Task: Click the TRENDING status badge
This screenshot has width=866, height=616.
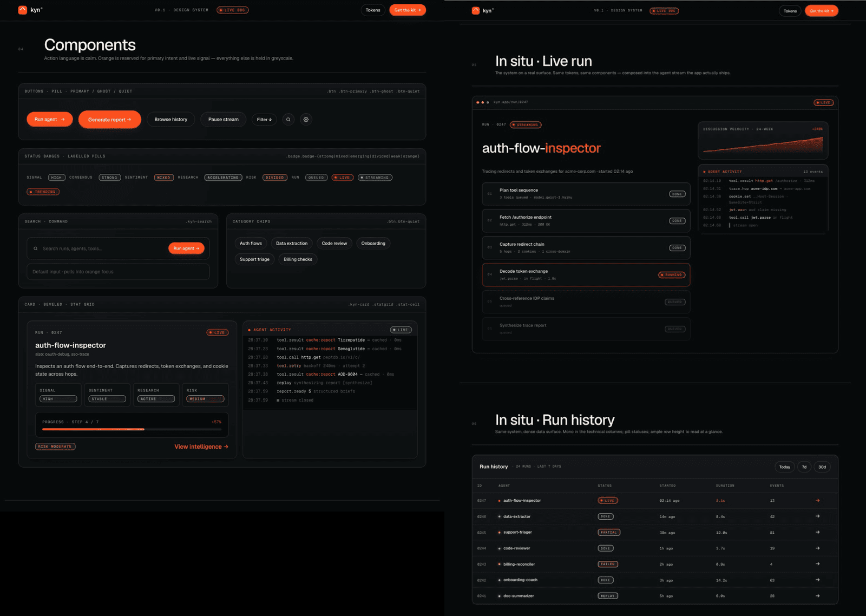Action: click(43, 192)
